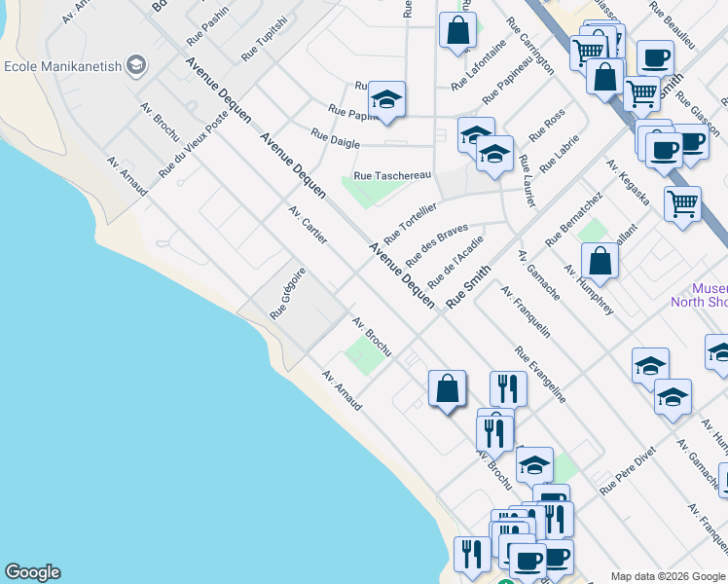
Task: Click Map data ©2026 Google attribution
Action: (668, 577)
